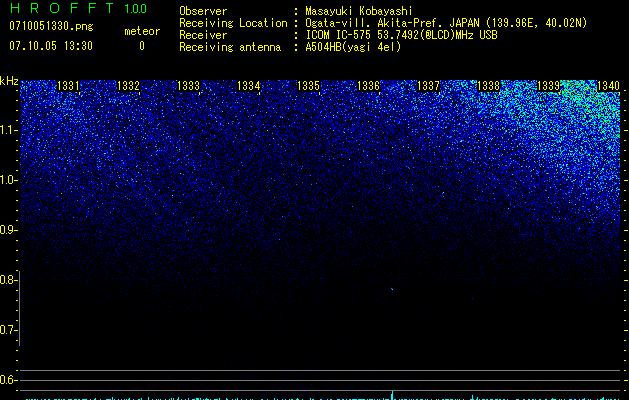
Task: Click the 1340 time marker
Action: click(x=608, y=86)
